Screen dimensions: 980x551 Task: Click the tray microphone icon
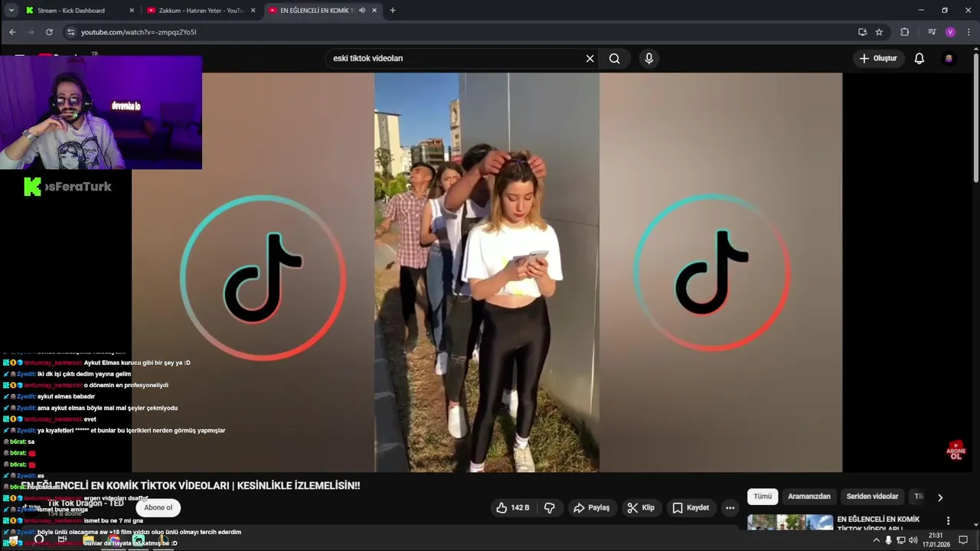click(x=888, y=540)
